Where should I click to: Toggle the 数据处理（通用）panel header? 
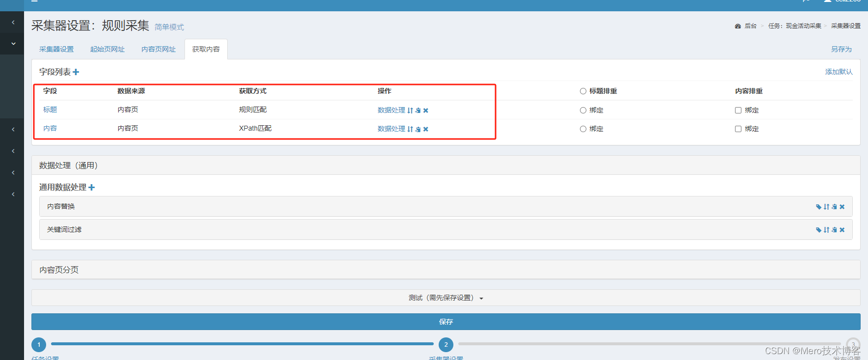446,166
